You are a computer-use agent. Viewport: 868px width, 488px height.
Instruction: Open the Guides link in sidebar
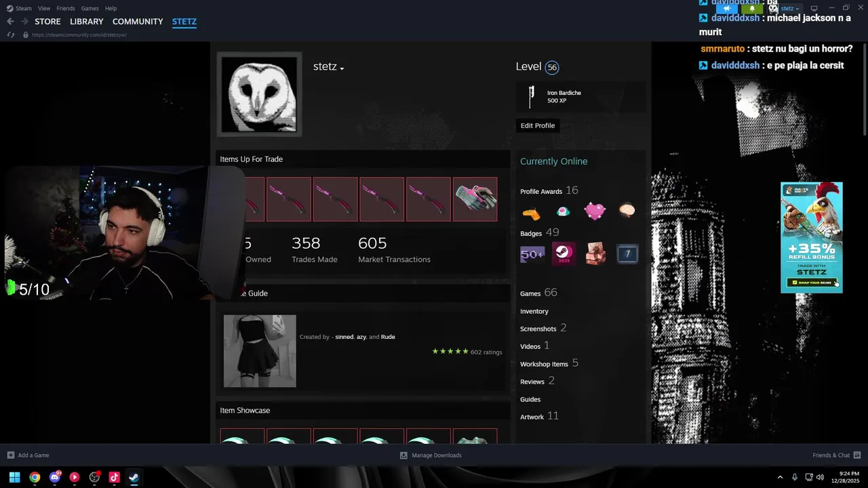[x=530, y=399]
